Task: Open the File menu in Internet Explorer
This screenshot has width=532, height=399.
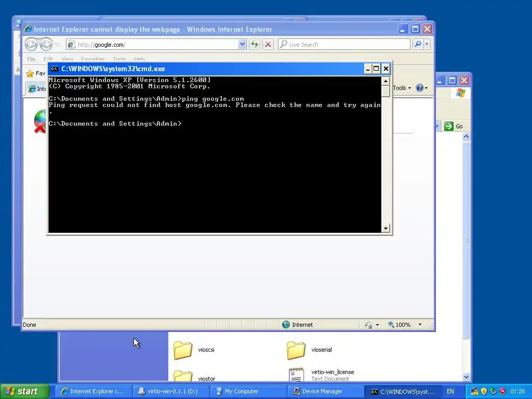Action: click(31, 59)
